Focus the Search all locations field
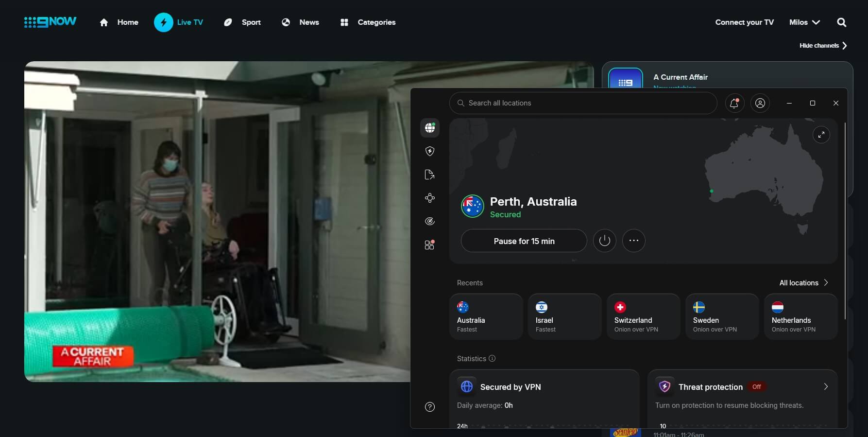 (x=583, y=103)
